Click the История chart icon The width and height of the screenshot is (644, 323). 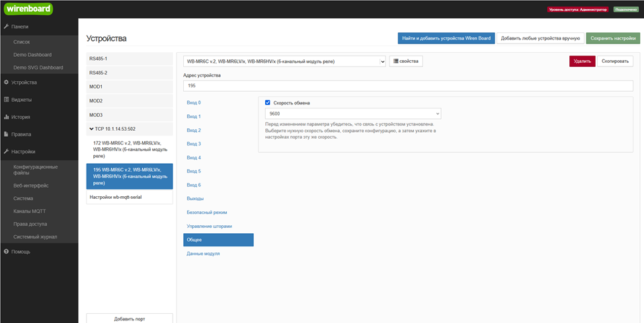6,117
